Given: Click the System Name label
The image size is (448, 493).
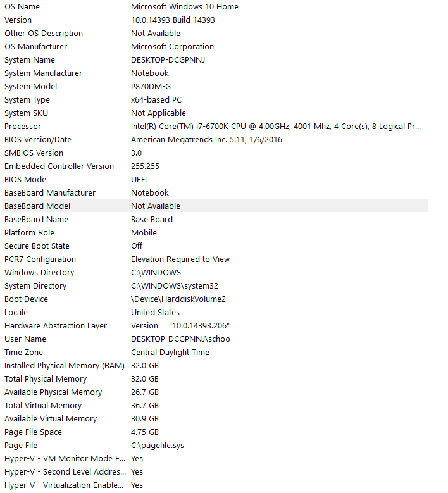Looking at the screenshot, I should pyautogui.click(x=30, y=59).
